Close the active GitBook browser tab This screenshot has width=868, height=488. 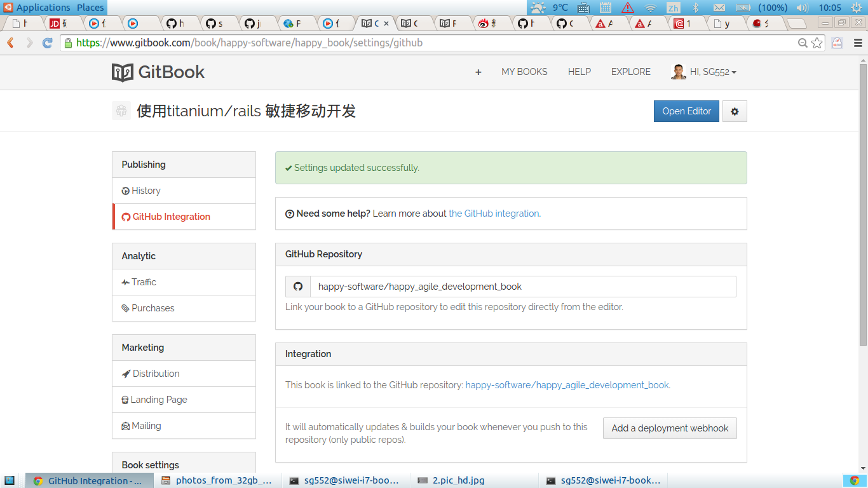click(386, 24)
